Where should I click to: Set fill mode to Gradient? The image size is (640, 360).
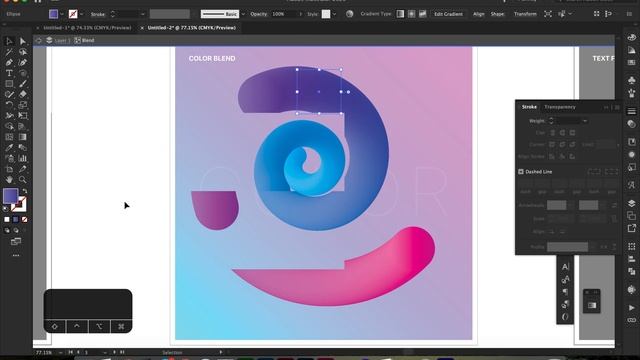tap(16, 220)
